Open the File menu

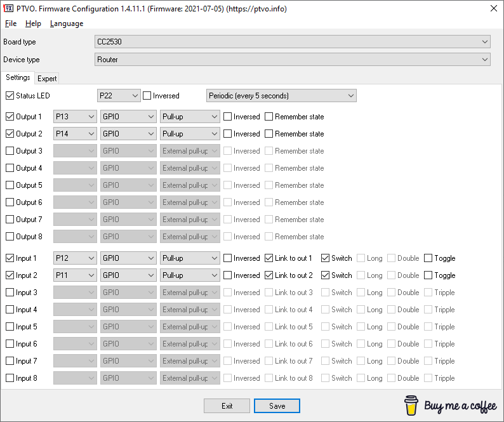[11, 23]
